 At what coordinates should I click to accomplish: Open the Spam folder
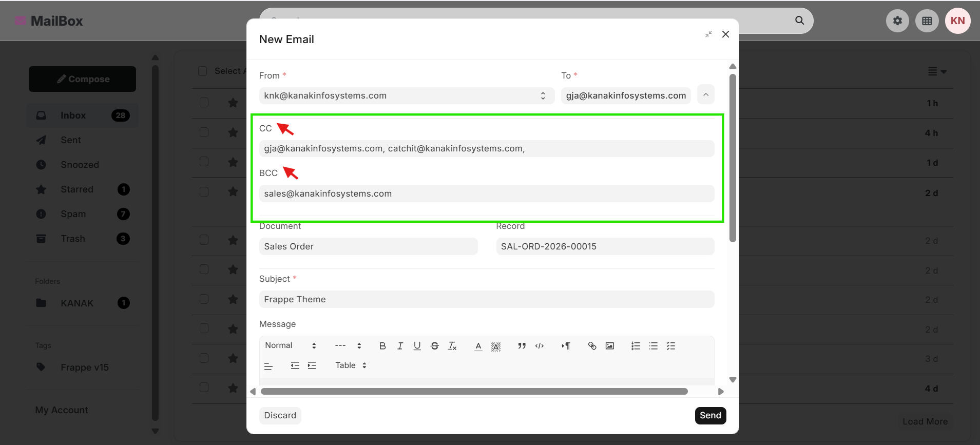click(73, 214)
